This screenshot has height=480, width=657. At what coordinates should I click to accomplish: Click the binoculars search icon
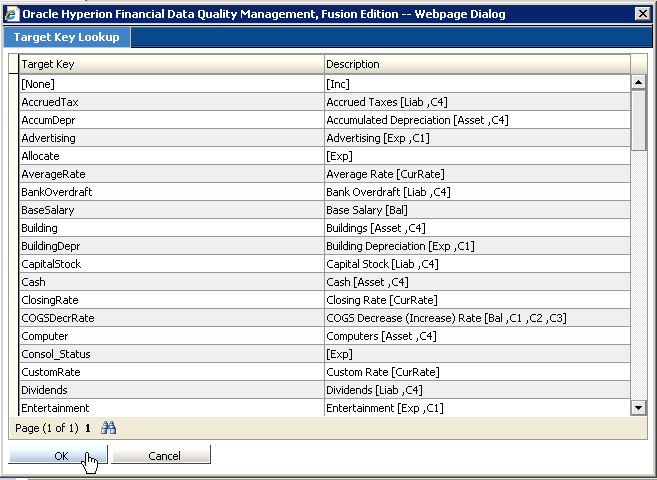pos(109,428)
